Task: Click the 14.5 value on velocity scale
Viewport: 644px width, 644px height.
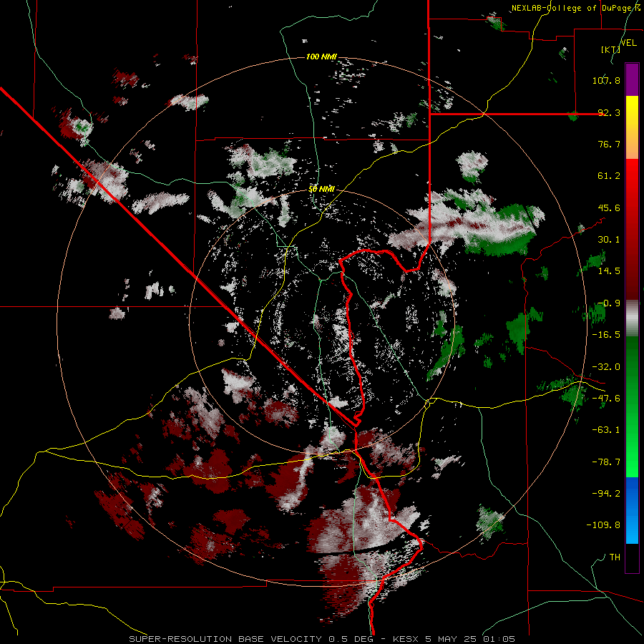Action: [609, 271]
